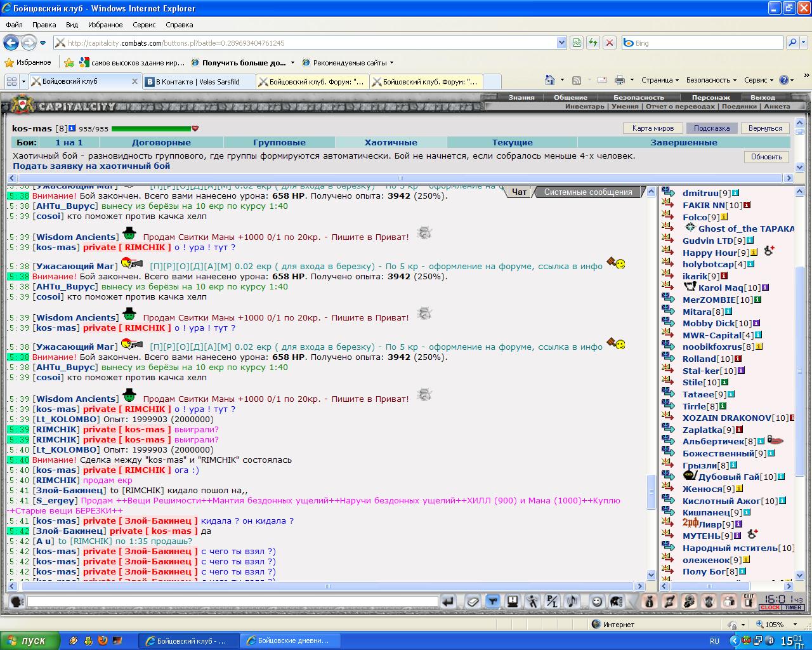Screen dimensions: 812x650
Task: Open the Сервис browser menu
Action: point(144,25)
